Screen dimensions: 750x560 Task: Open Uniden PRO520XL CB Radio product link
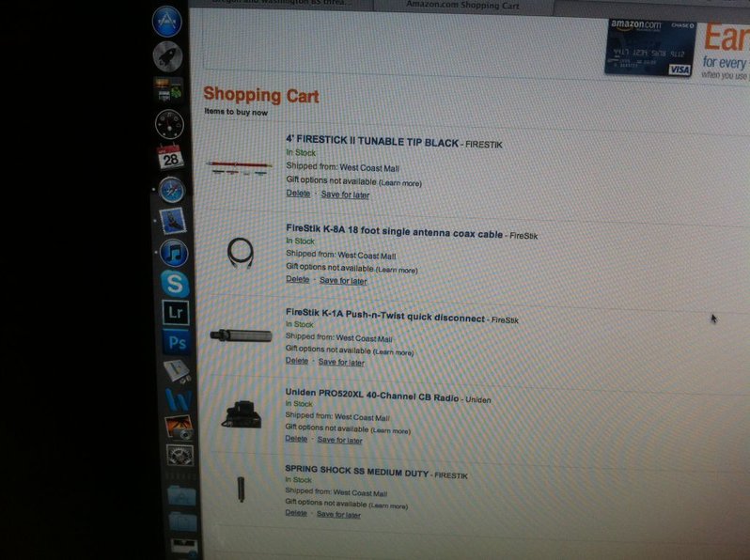pos(372,395)
